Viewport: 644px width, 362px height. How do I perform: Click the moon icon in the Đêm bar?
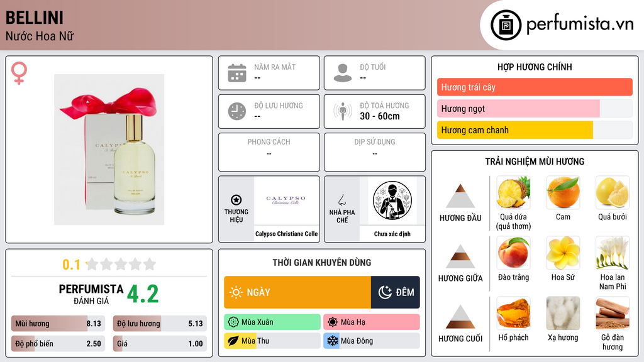pos(385,292)
